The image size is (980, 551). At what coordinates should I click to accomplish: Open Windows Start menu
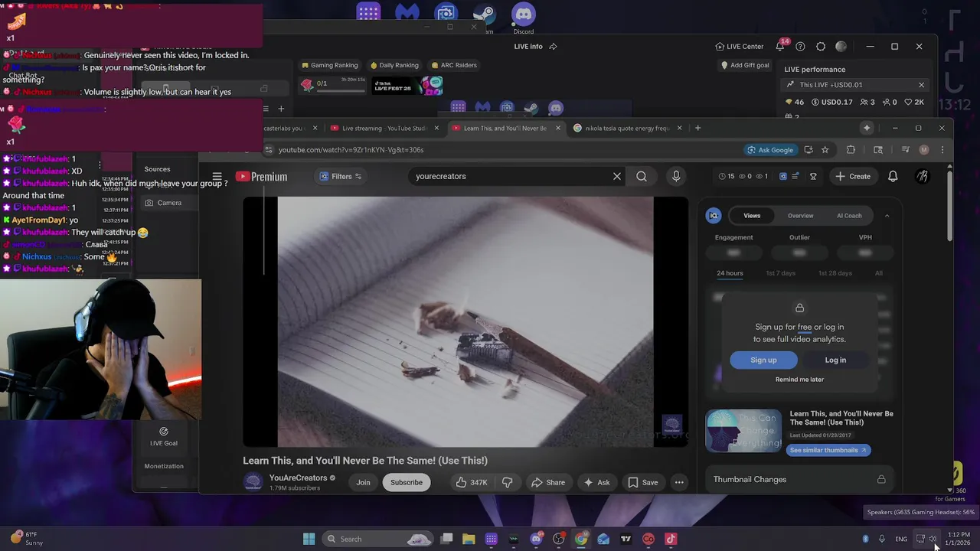pyautogui.click(x=309, y=539)
